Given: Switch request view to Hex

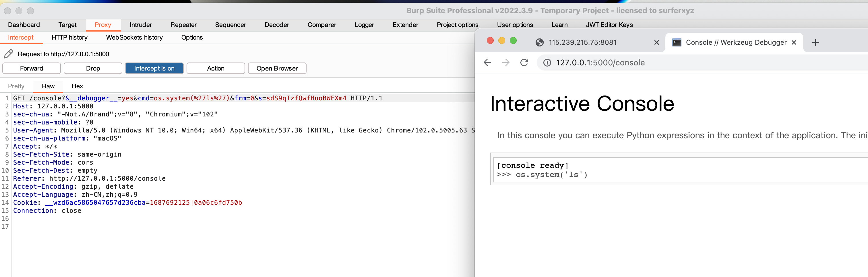Looking at the screenshot, I should click(x=77, y=86).
